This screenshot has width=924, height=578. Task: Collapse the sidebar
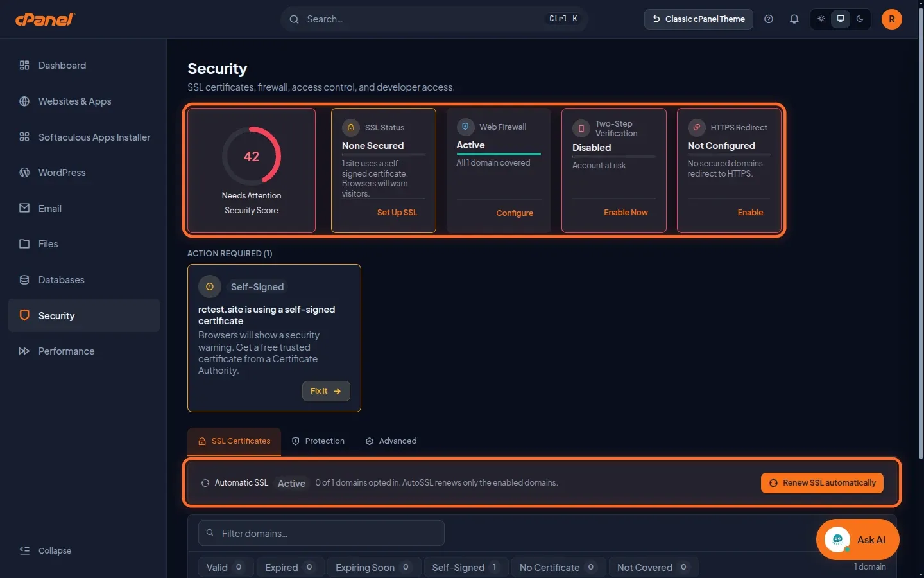click(x=46, y=550)
